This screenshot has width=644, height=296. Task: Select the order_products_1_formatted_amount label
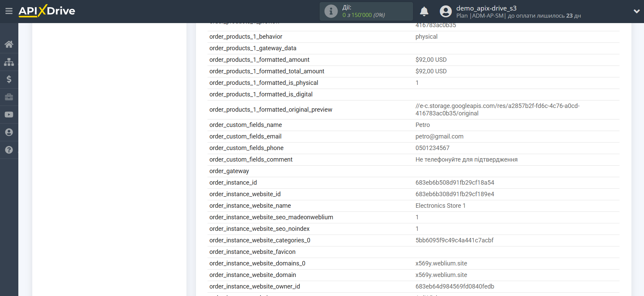tap(259, 60)
